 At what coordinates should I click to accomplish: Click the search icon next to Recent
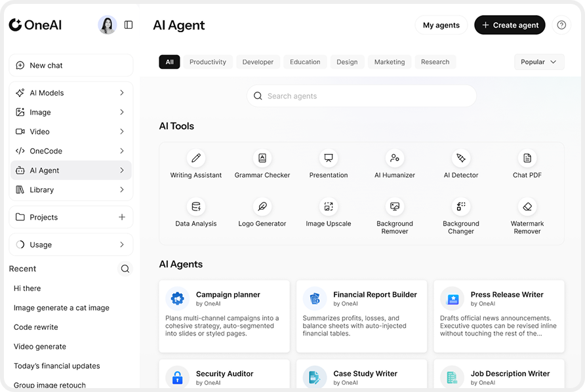point(125,269)
